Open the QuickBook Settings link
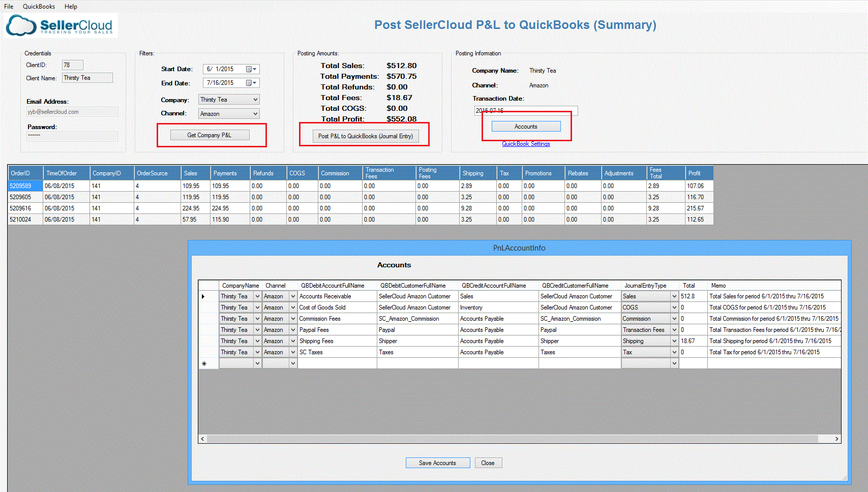The image size is (868, 492). pos(526,144)
